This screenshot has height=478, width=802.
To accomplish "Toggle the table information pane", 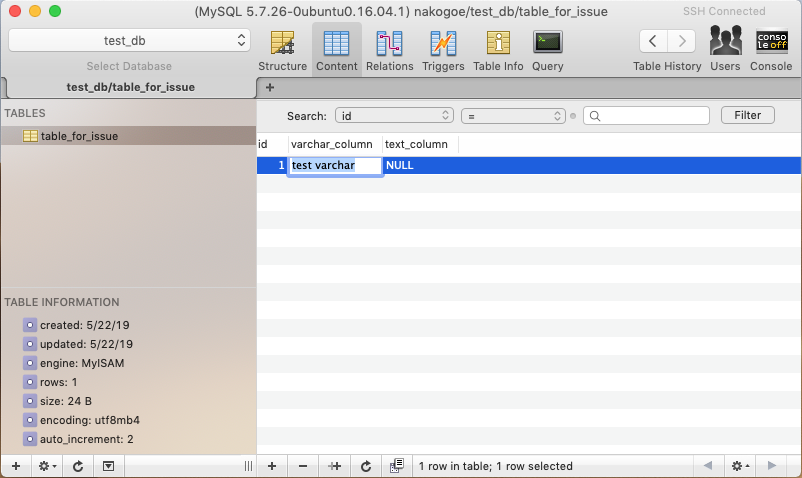I will 108,466.
